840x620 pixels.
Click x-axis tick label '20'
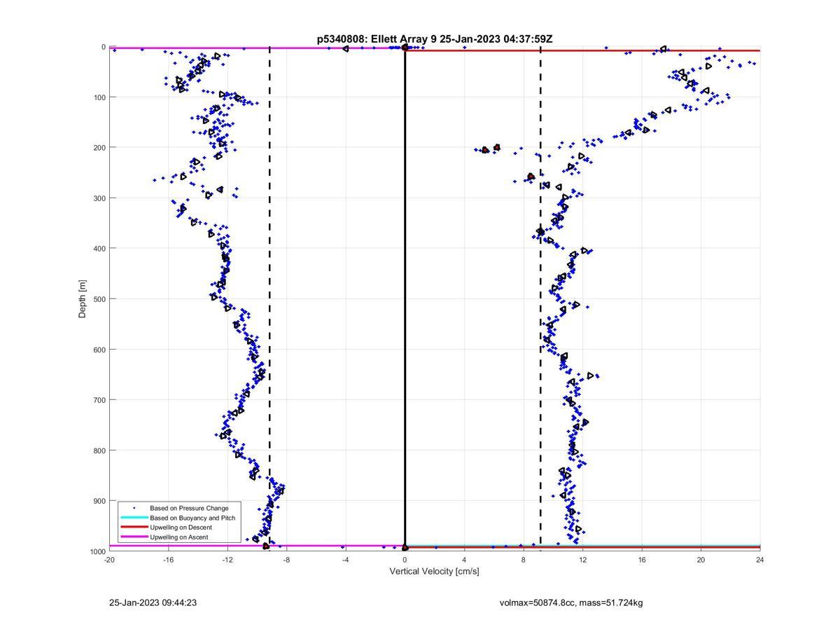pos(701,560)
